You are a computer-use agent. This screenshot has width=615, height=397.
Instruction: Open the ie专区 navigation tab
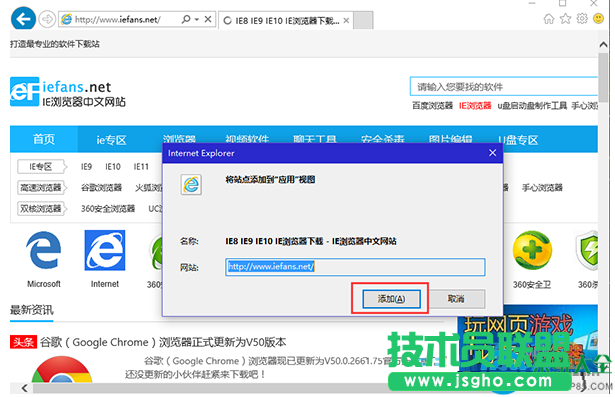111,140
